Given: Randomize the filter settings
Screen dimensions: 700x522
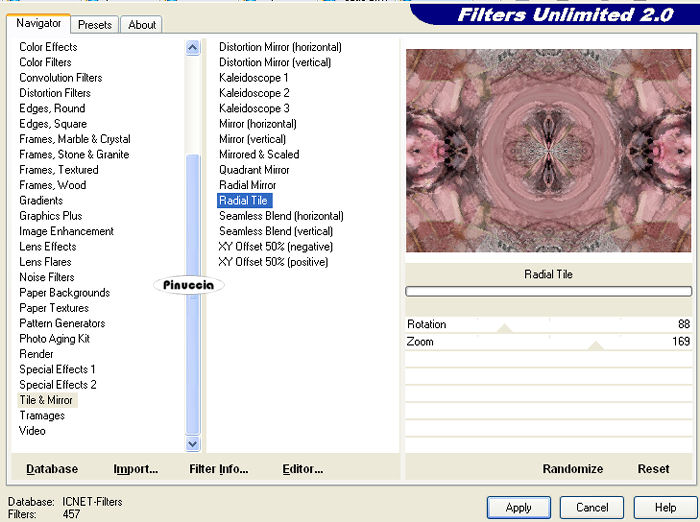Looking at the screenshot, I should point(572,469).
